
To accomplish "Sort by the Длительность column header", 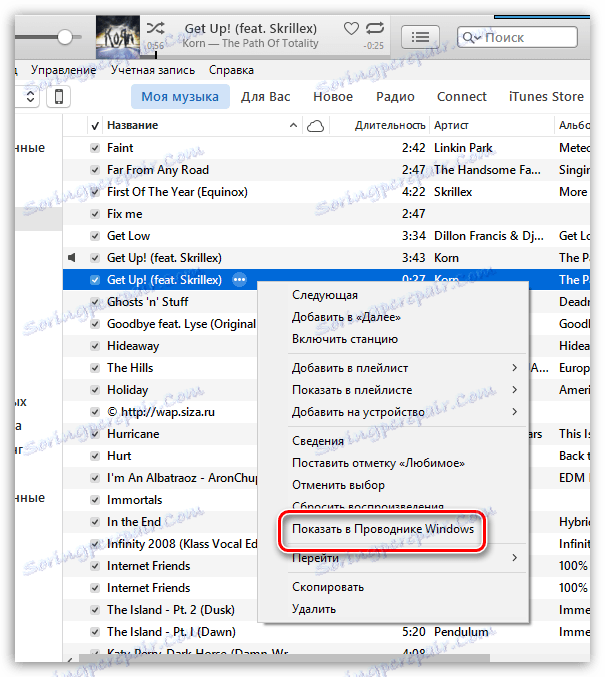I will [380, 126].
